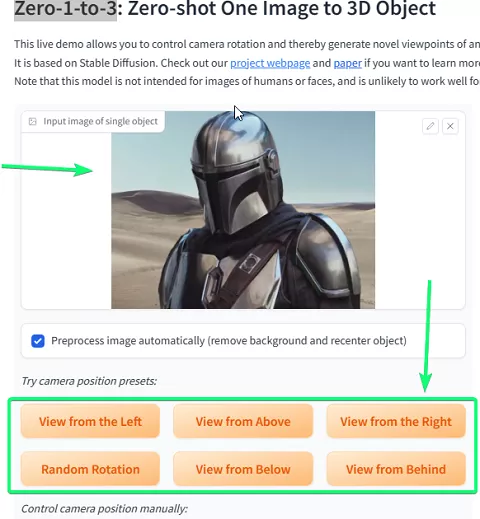
Task: Choose the View from Above preset
Action: pyautogui.click(x=243, y=421)
